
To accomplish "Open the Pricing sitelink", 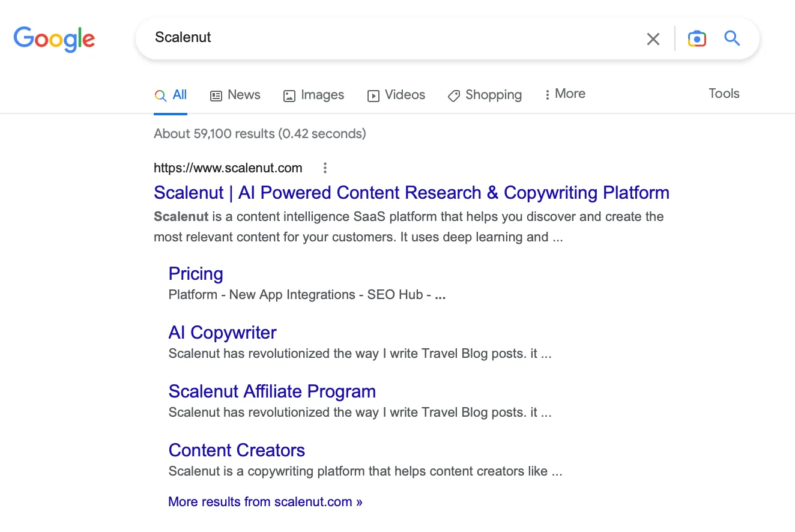I will tap(196, 274).
